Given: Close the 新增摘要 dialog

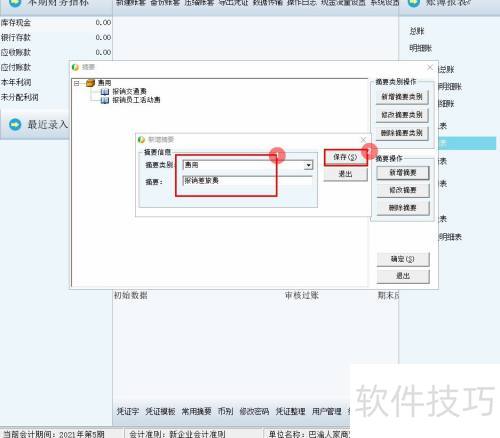Looking at the screenshot, I should click(363, 140).
